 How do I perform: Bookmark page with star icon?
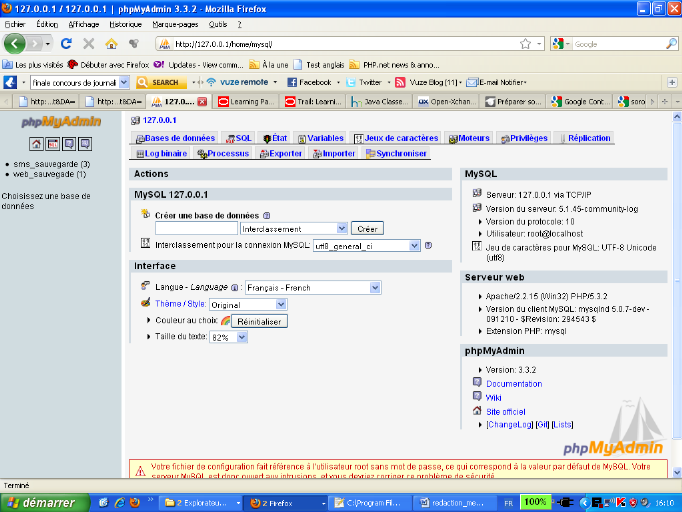525,44
